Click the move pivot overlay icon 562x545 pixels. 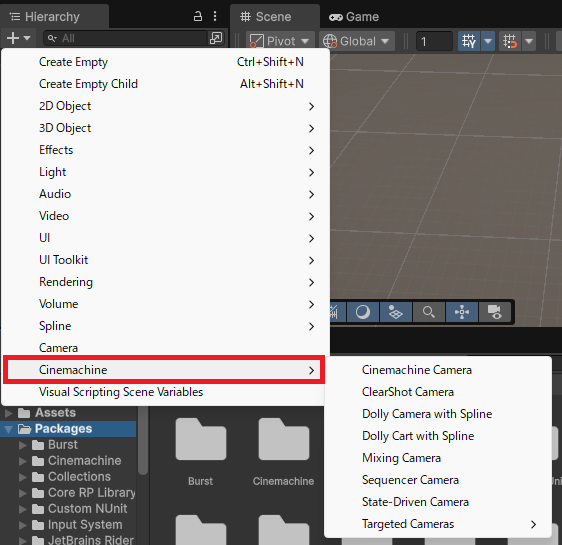[x=462, y=312]
